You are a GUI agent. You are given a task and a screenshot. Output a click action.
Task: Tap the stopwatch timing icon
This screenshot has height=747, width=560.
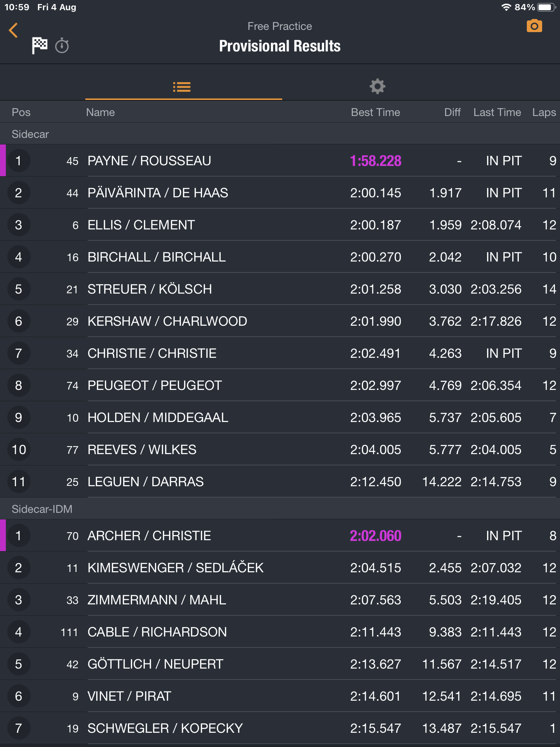(x=62, y=46)
